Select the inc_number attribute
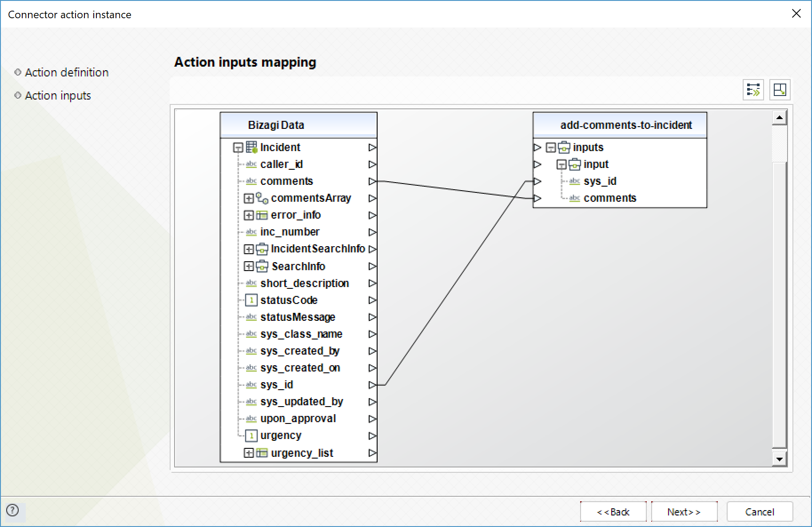Viewport: 812px width, 527px height. [x=290, y=232]
